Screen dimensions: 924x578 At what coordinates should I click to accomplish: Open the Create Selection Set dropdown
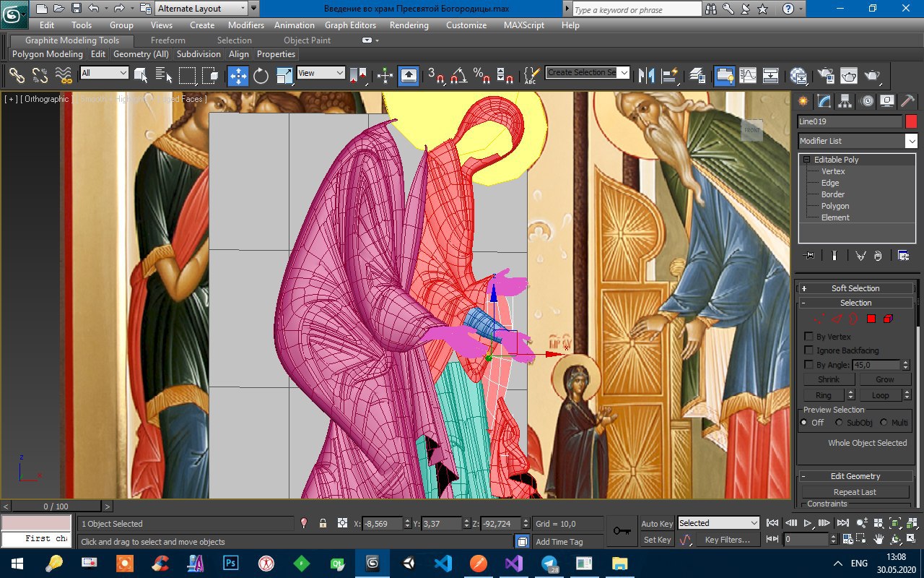click(x=588, y=73)
